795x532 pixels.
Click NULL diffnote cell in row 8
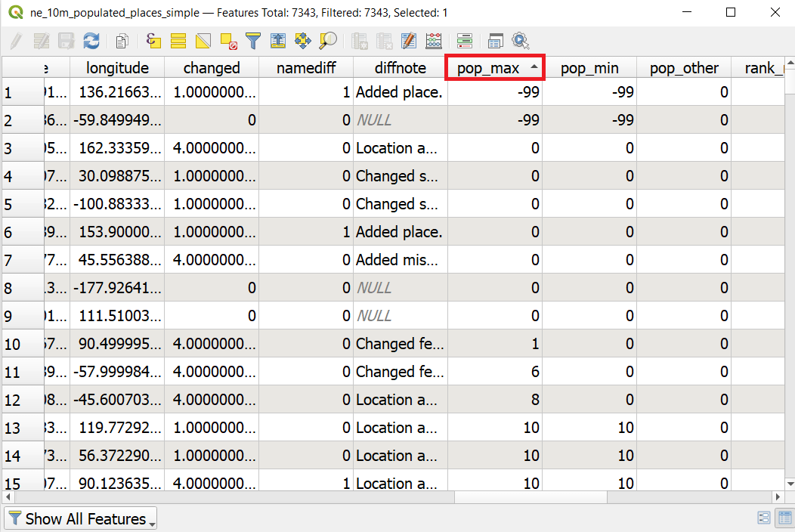click(400, 288)
